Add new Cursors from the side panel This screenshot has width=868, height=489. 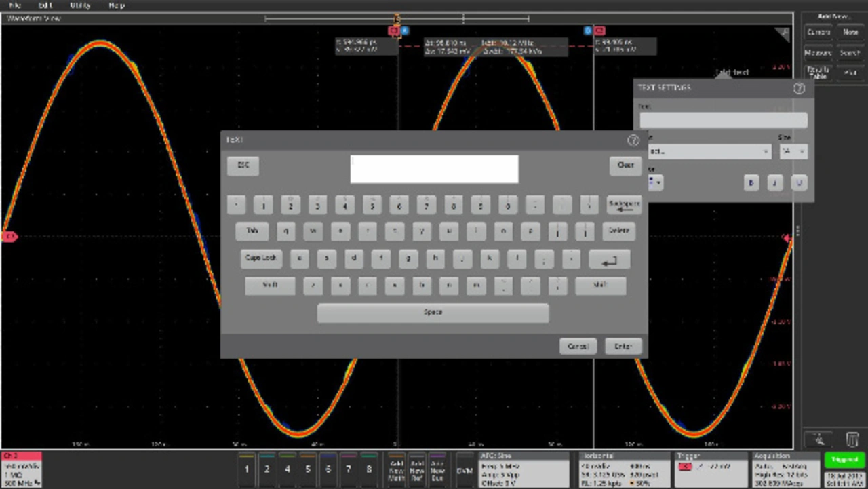pyautogui.click(x=818, y=33)
